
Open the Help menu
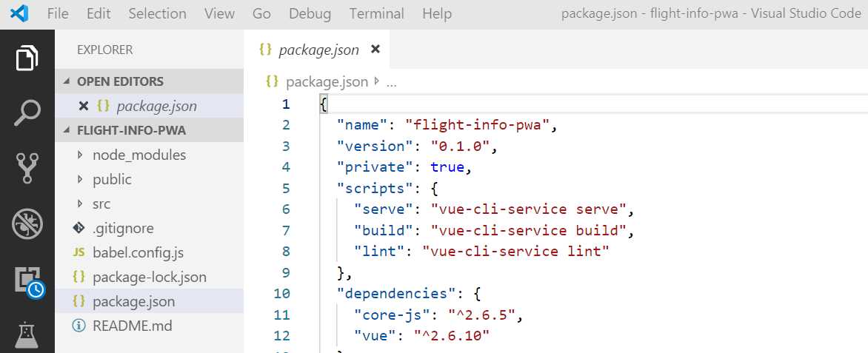point(437,13)
